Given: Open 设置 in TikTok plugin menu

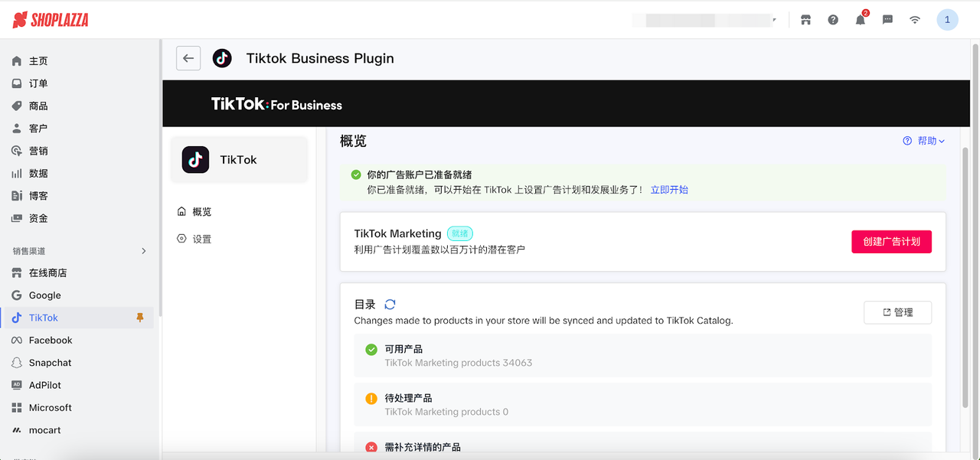Looking at the screenshot, I should (201, 239).
